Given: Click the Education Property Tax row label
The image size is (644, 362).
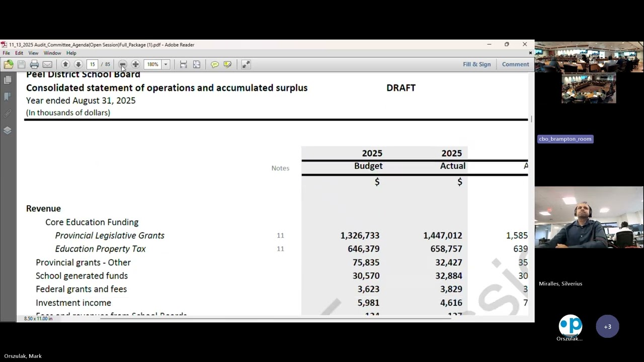Looking at the screenshot, I should click(100, 249).
